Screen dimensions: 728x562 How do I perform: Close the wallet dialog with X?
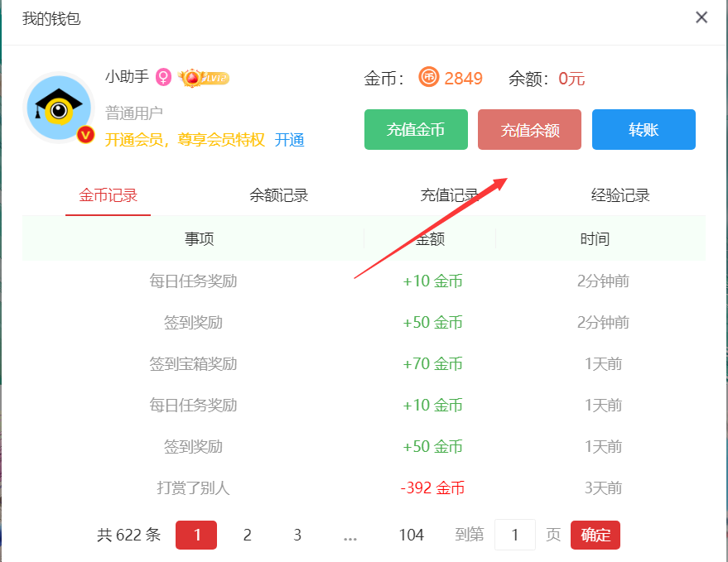point(701,17)
